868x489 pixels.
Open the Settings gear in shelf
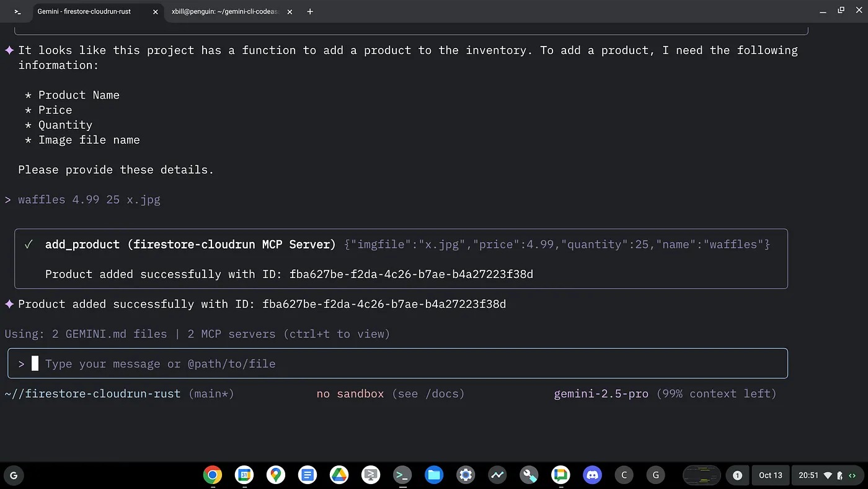click(x=466, y=475)
